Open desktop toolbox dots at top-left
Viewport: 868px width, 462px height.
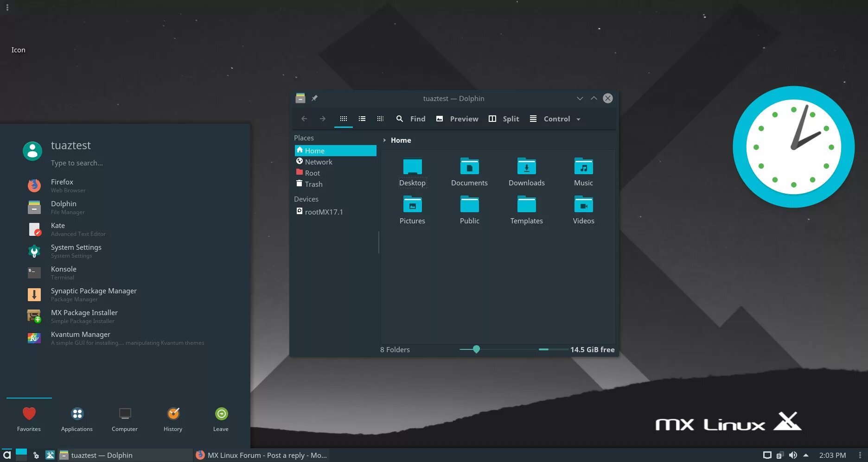coord(7,7)
